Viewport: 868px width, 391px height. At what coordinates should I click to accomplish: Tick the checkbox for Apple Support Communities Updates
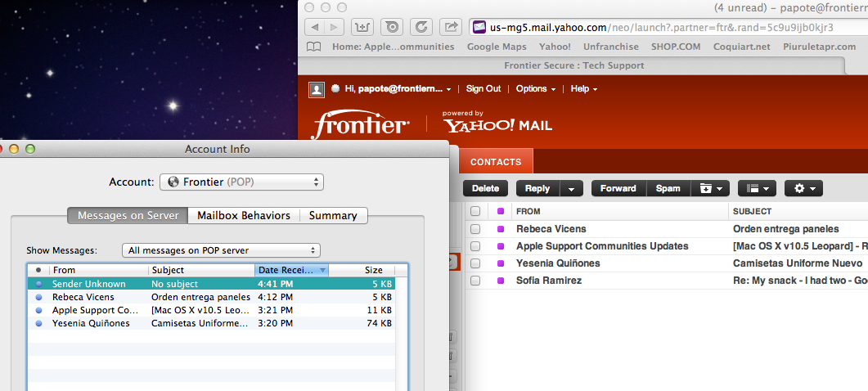475,246
